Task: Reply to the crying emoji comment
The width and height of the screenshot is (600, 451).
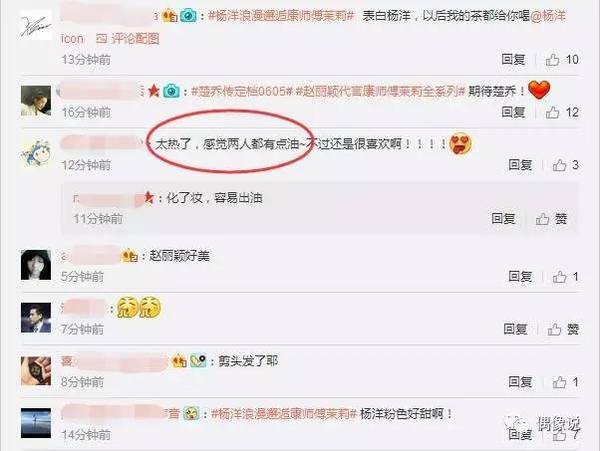Action: tap(515, 329)
